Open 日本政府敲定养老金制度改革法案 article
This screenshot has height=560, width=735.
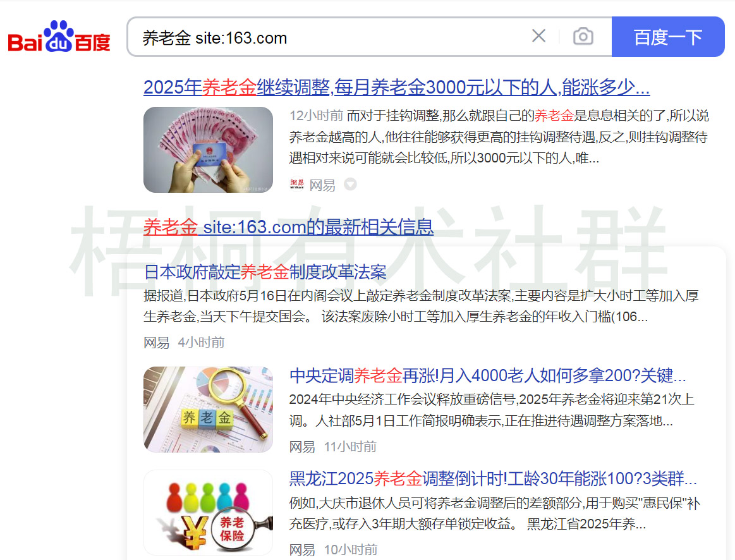265,272
